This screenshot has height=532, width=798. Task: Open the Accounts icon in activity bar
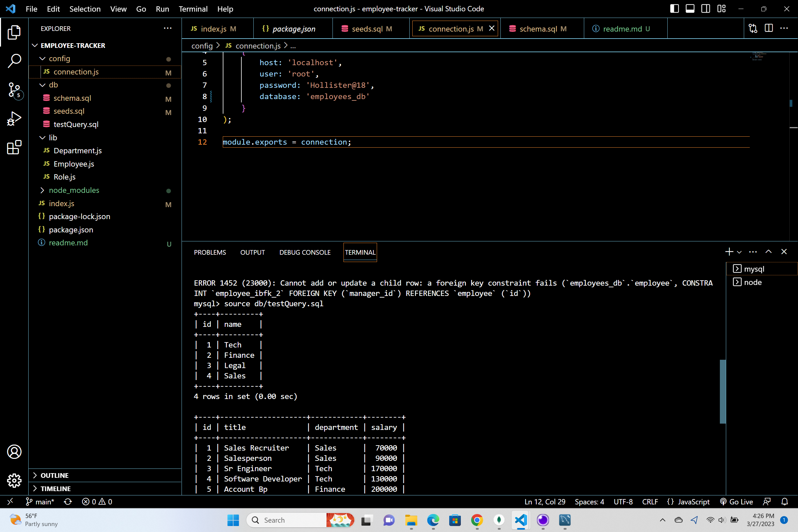click(x=14, y=452)
